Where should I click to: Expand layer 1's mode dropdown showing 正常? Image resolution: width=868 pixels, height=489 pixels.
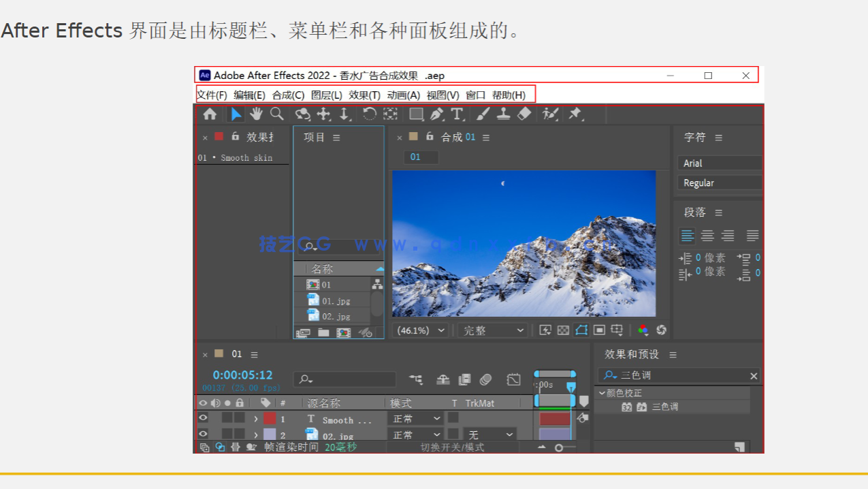coord(415,418)
